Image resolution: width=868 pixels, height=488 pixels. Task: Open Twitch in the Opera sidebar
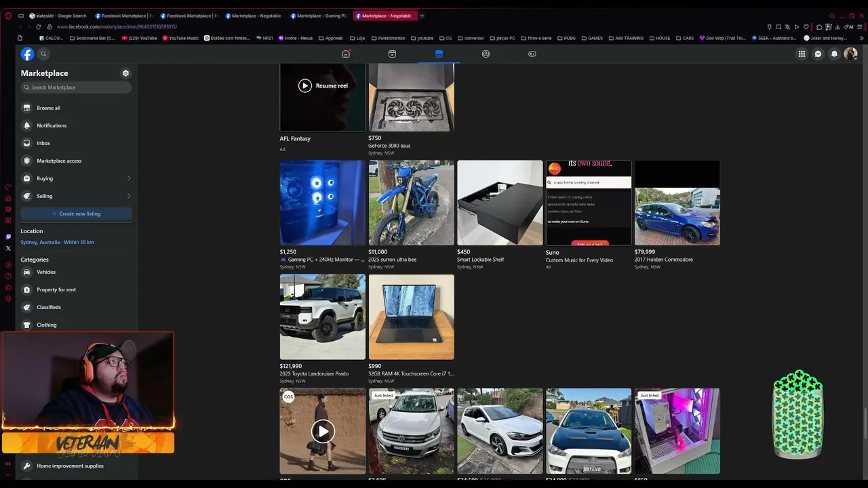pyautogui.click(x=8, y=237)
